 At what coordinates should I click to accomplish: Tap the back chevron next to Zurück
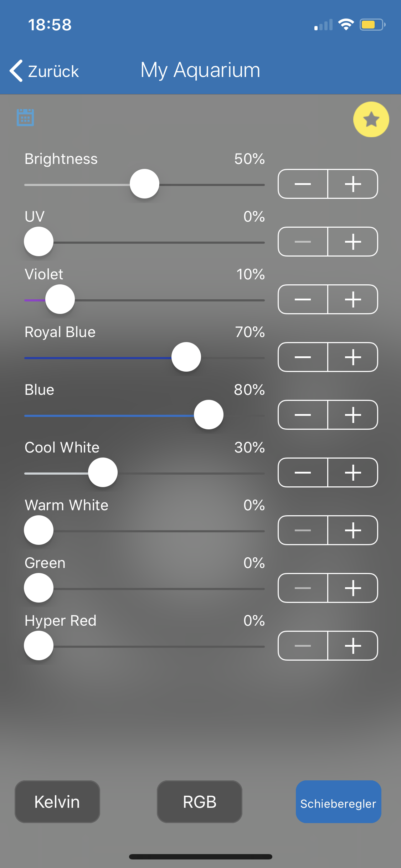point(16,71)
